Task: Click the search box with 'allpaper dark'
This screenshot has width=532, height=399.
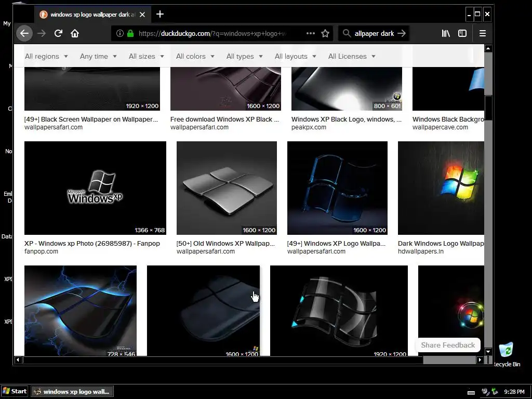Action: [x=374, y=33]
